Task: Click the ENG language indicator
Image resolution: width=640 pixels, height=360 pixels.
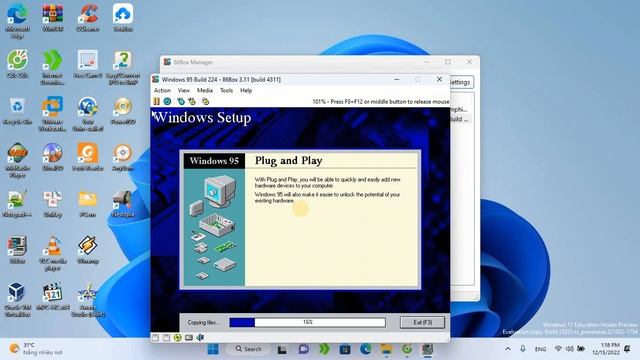Action: click(540, 349)
